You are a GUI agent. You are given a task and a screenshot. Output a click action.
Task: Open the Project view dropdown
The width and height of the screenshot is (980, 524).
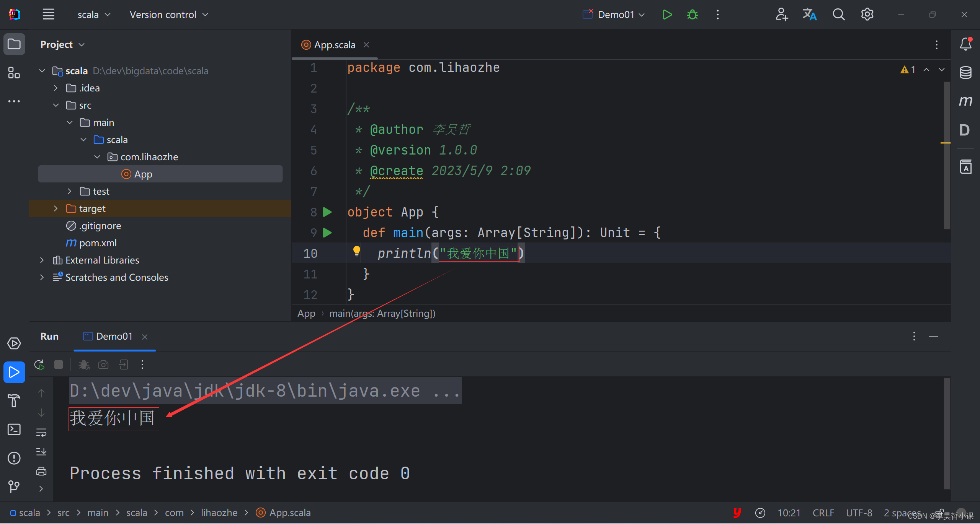click(x=62, y=44)
